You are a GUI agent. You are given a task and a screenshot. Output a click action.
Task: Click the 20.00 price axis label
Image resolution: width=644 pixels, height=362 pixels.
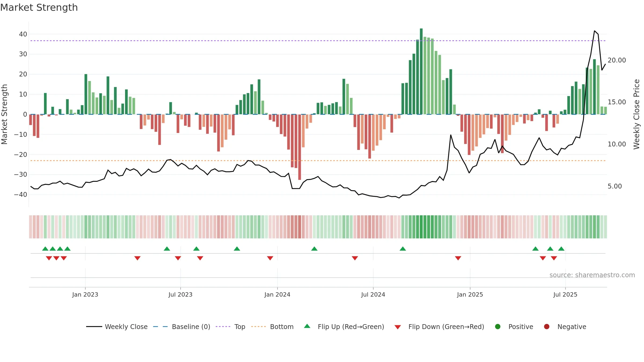click(617, 60)
